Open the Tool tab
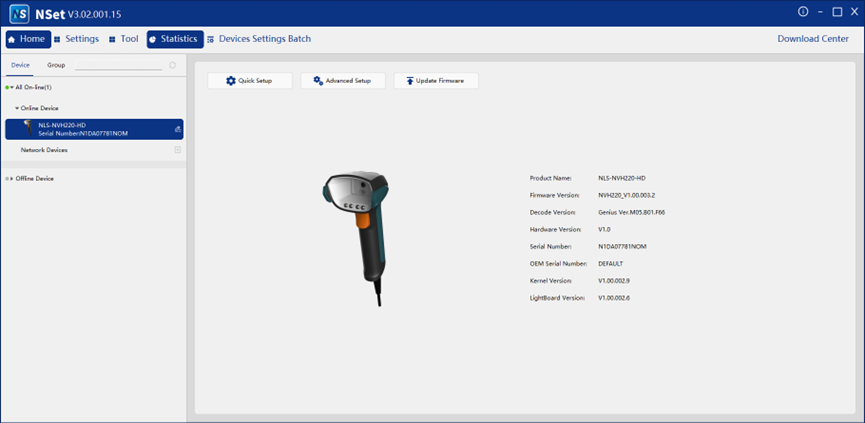Screen dimensions: 865x423 point(124,39)
